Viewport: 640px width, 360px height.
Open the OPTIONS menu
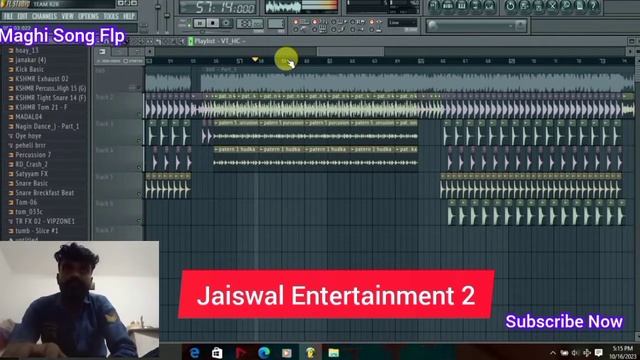pos(88,16)
